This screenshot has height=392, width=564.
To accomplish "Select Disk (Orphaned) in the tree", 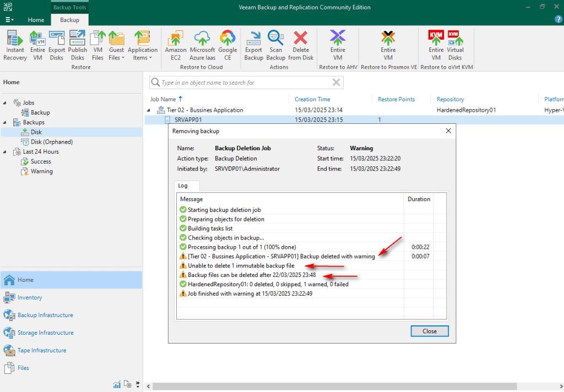I will (x=51, y=142).
